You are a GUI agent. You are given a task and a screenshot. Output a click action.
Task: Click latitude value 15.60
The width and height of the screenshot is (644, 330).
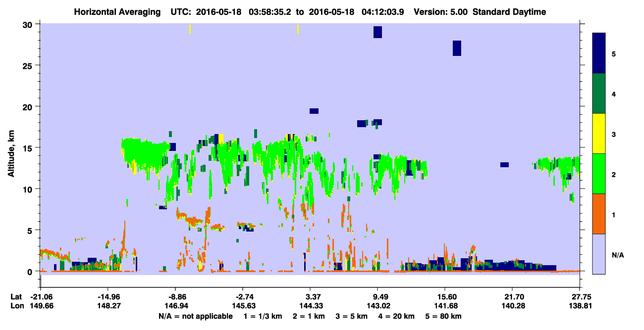tap(445, 297)
